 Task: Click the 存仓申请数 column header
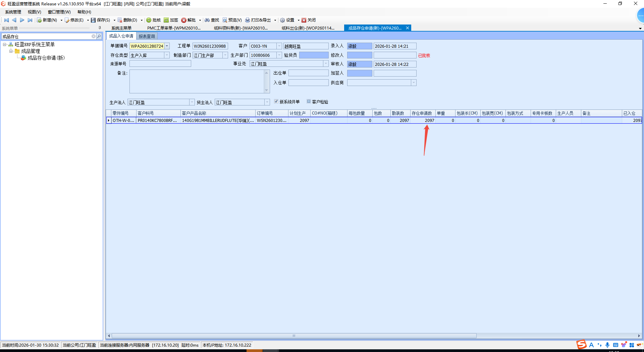point(423,113)
